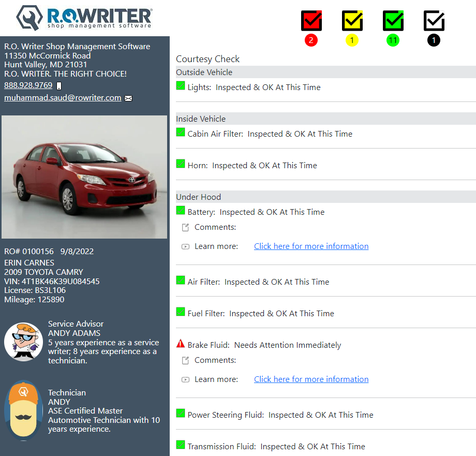Screen dimensions: 476x456
Task: Filter by green OK checkbox icon
Action: point(393,21)
